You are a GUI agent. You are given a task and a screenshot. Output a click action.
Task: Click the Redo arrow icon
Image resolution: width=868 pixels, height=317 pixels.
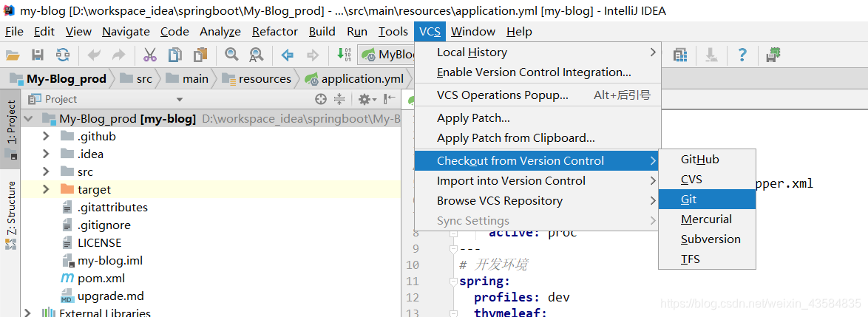pos(118,55)
